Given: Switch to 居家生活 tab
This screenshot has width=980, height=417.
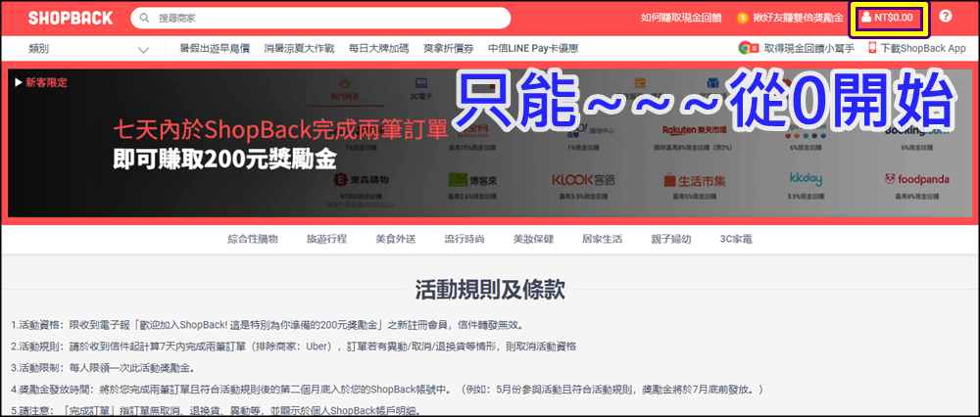Looking at the screenshot, I should (602, 239).
